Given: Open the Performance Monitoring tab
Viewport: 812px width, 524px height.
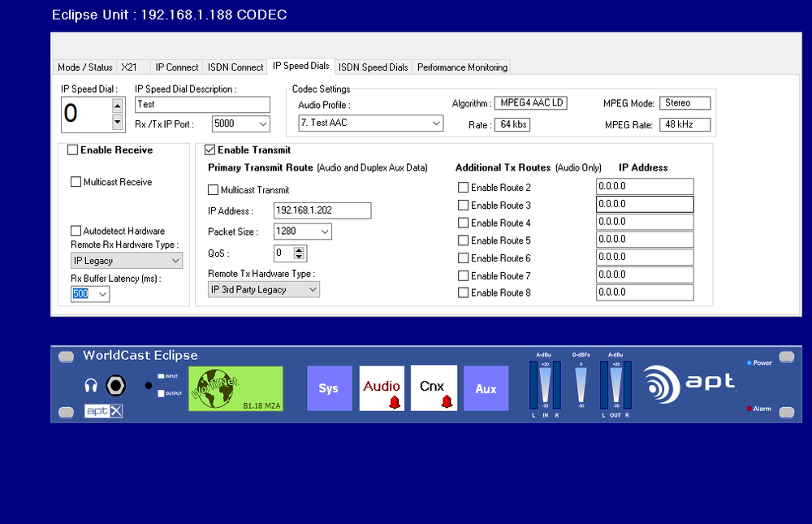Looking at the screenshot, I should (x=461, y=67).
